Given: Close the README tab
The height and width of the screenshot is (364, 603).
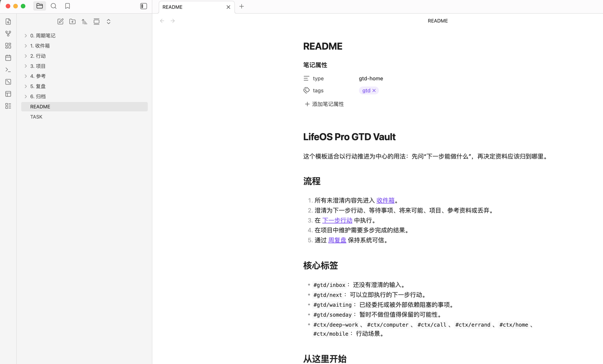Looking at the screenshot, I should tap(228, 7).
